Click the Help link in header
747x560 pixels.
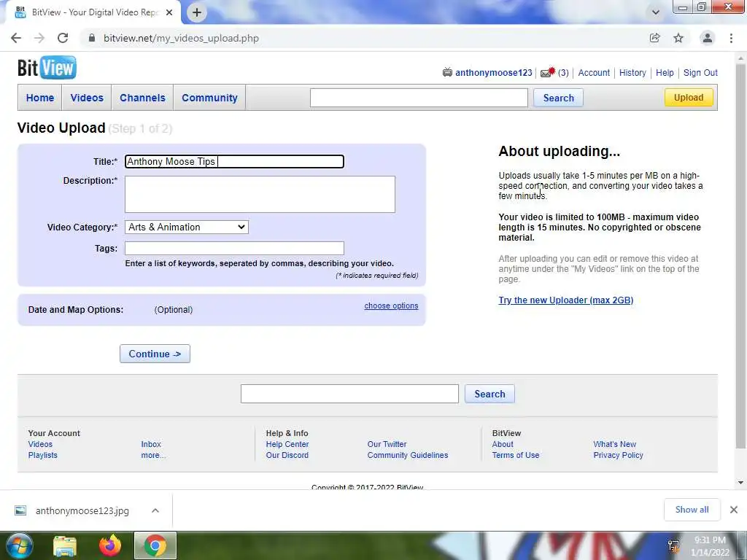tap(665, 73)
